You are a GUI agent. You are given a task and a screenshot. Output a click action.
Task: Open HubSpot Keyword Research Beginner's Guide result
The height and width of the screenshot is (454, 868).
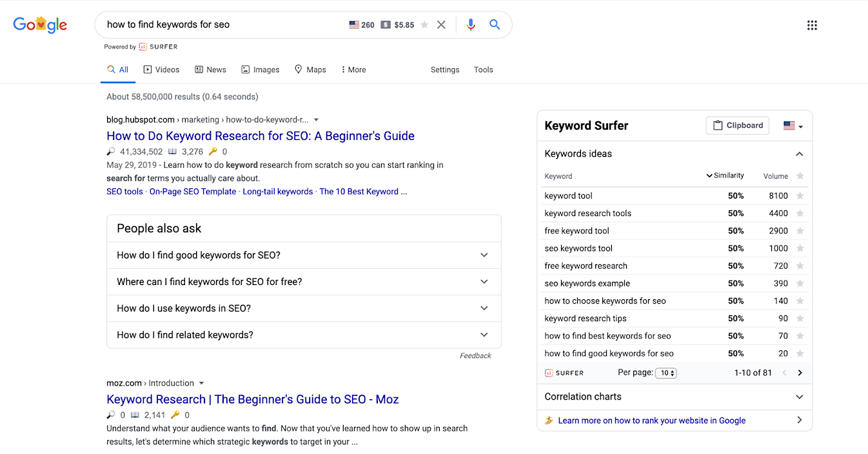pyautogui.click(x=261, y=136)
